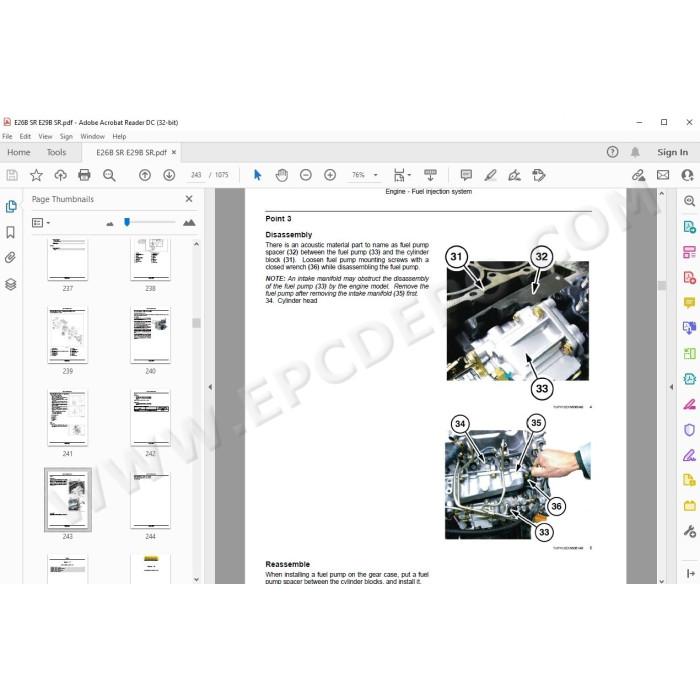Zoom out with minus icon
700x700 pixels.
[x=306, y=175]
